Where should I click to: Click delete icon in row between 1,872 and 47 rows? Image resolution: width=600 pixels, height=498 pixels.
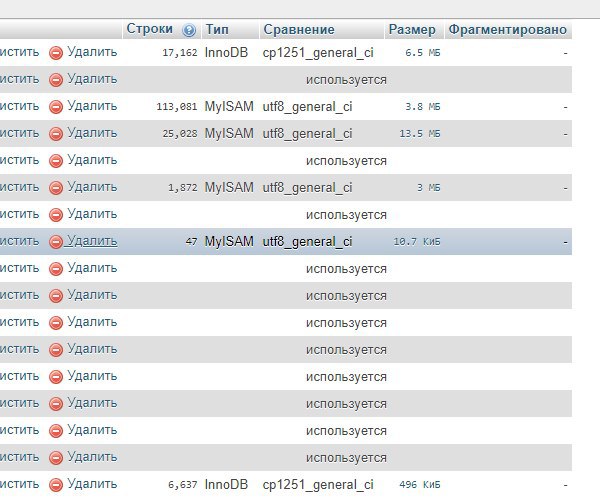(x=56, y=215)
